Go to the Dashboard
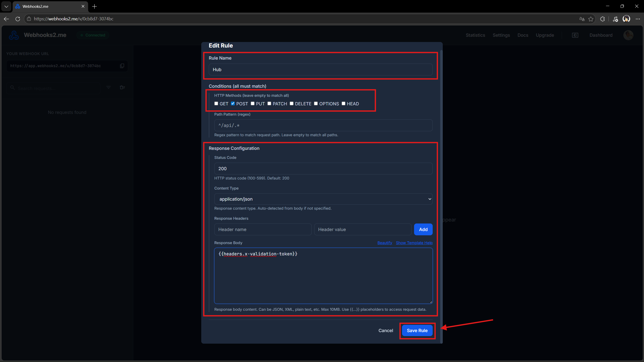Screen dimensions: 644x362 click(x=601, y=35)
